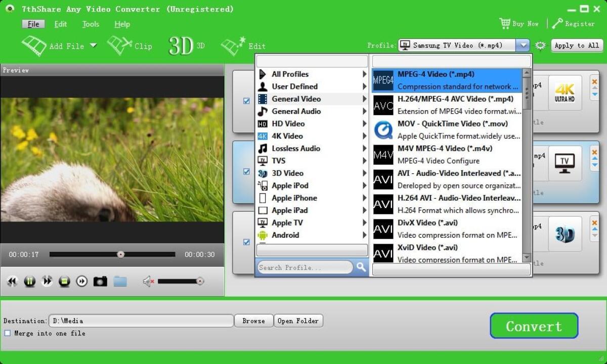Viewport: 607px width, 364px height.
Task: Open the Clip tool
Action: pos(131,46)
